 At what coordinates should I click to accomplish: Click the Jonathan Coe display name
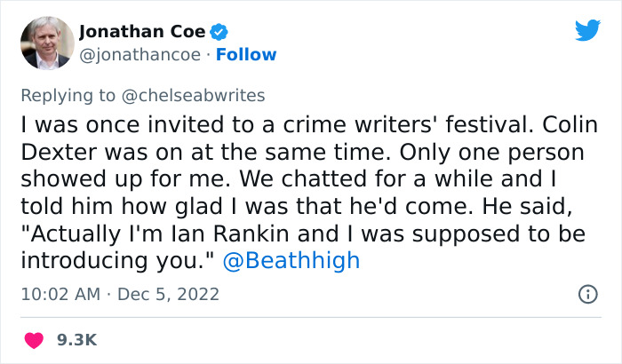pyautogui.click(x=141, y=33)
